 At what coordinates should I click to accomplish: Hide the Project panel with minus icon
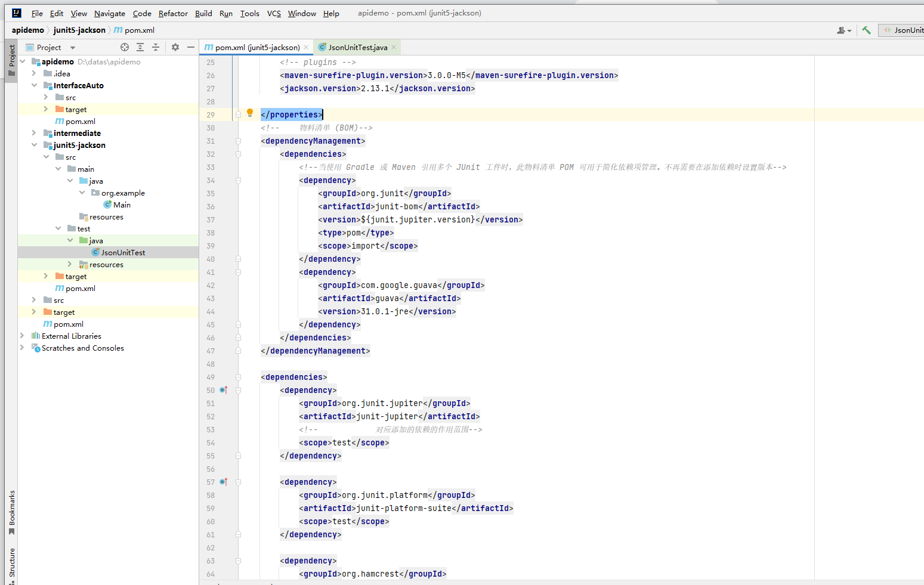191,47
